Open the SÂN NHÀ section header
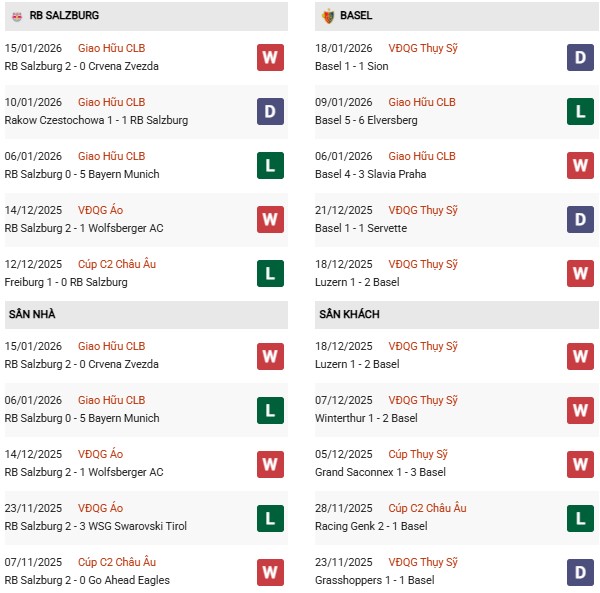Image resolution: width=600 pixels, height=593 pixels. pos(32,314)
